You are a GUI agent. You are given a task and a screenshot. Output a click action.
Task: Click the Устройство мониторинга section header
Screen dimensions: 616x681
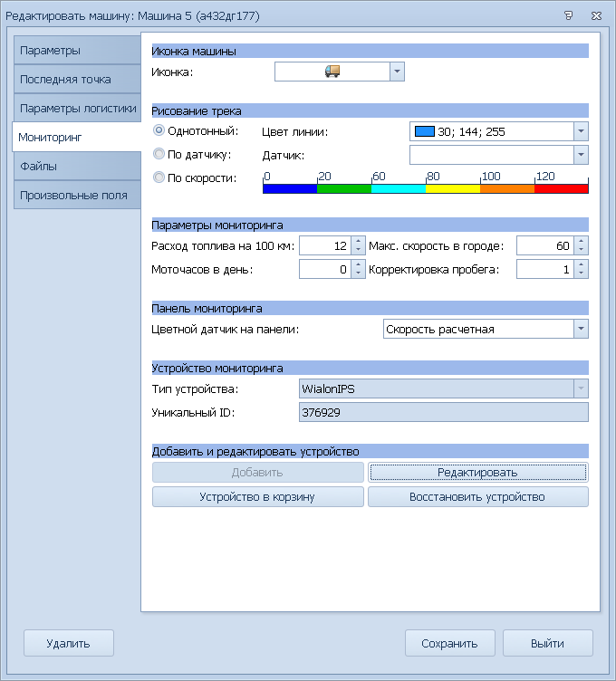coord(371,368)
